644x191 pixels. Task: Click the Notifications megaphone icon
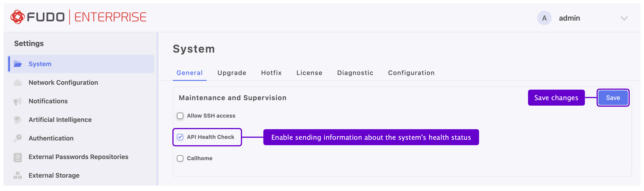click(17, 101)
